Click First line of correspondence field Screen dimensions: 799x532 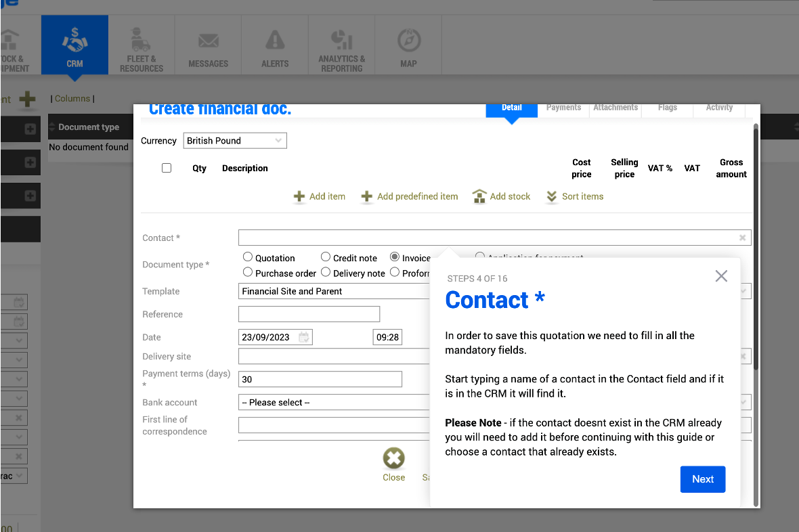coord(334,425)
